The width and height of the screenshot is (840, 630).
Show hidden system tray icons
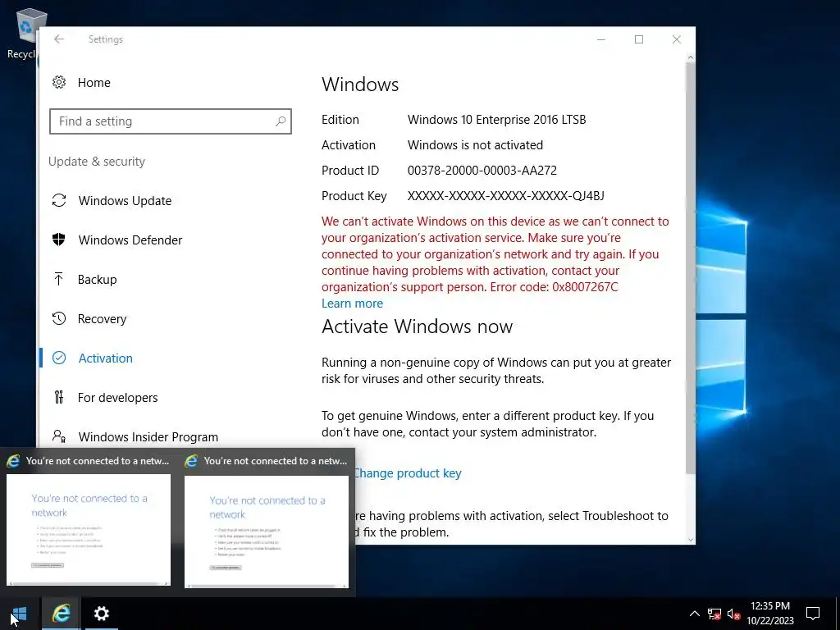point(694,614)
